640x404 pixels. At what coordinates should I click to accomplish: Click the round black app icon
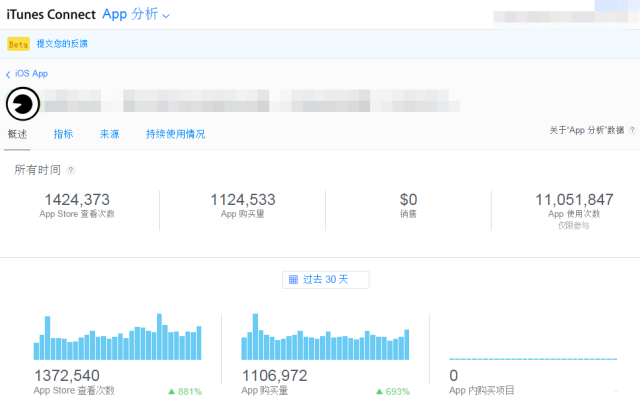tap(23, 104)
